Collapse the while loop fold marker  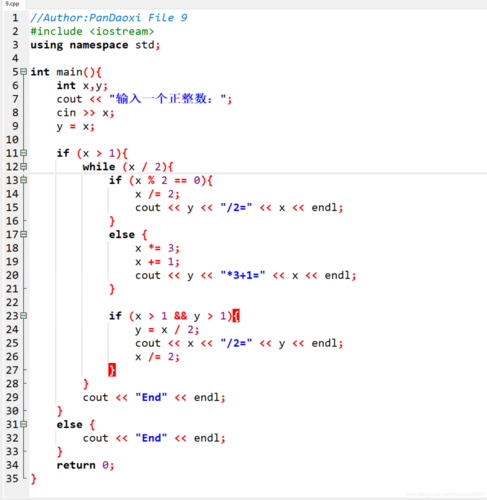tap(23, 167)
